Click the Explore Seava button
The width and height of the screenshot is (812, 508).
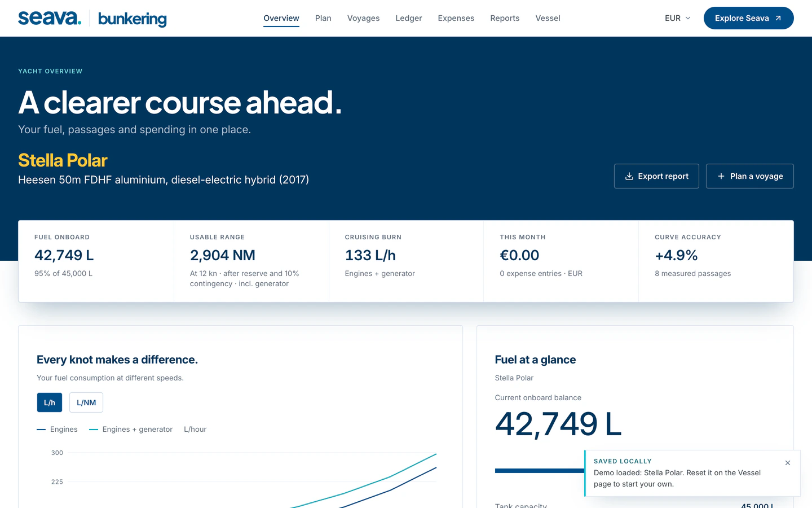[x=748, y=18]
